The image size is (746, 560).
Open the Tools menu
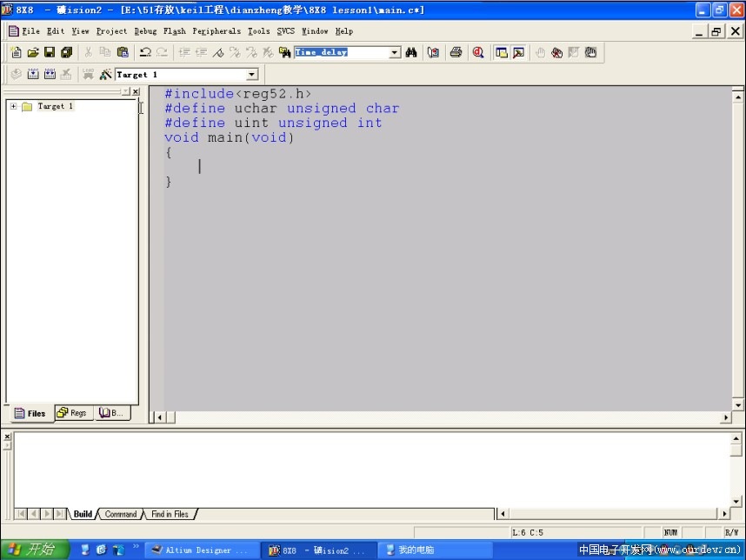(259, 31)
